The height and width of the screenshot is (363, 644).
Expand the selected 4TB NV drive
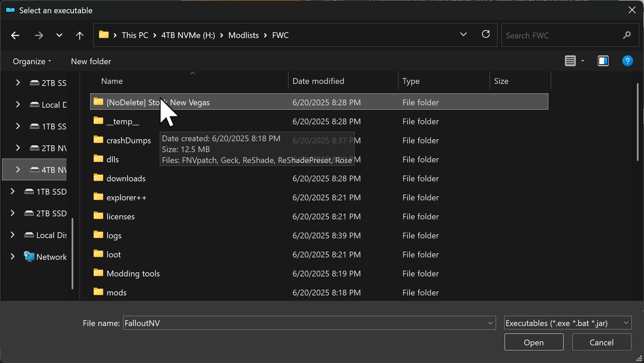(18, 170)
